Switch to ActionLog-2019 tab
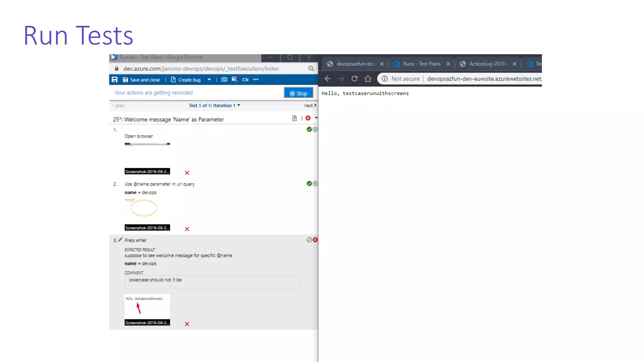The width and height of the screenshot is (644, 362). [488, 64]
